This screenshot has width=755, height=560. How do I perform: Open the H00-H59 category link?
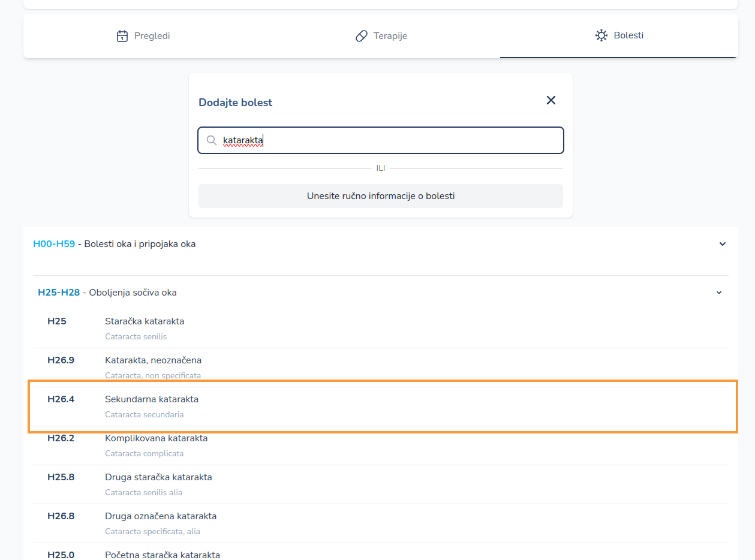[x=54, y=244]
